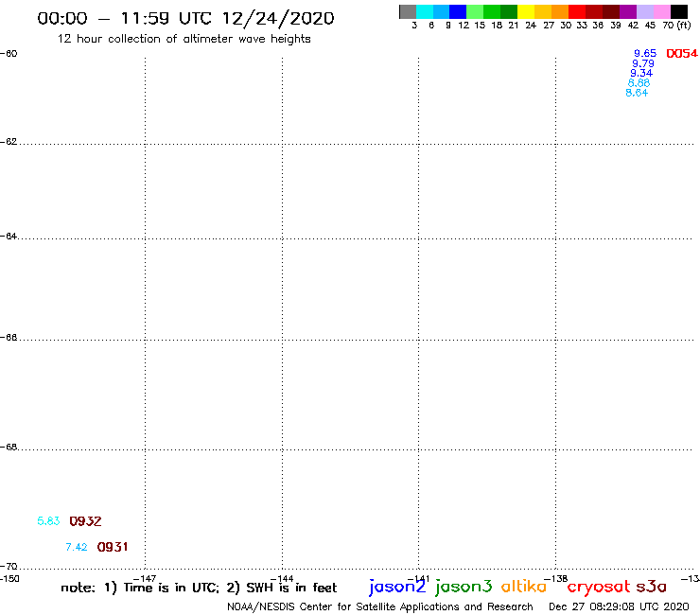Image resolution: width=700 pixels, height=615 pixels.
Task: Click the lavender swatch in the color scale
Action: [x=644, y=12]
